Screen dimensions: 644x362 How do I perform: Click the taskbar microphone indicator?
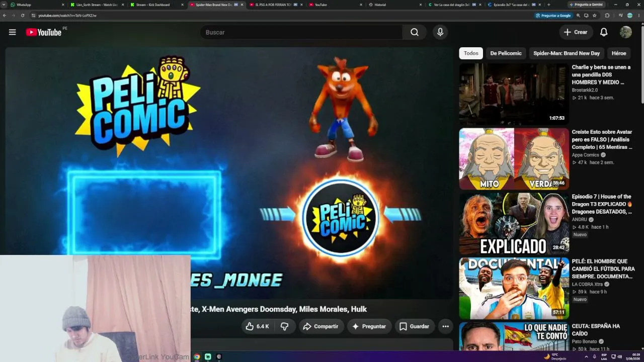tap(594, 356)
